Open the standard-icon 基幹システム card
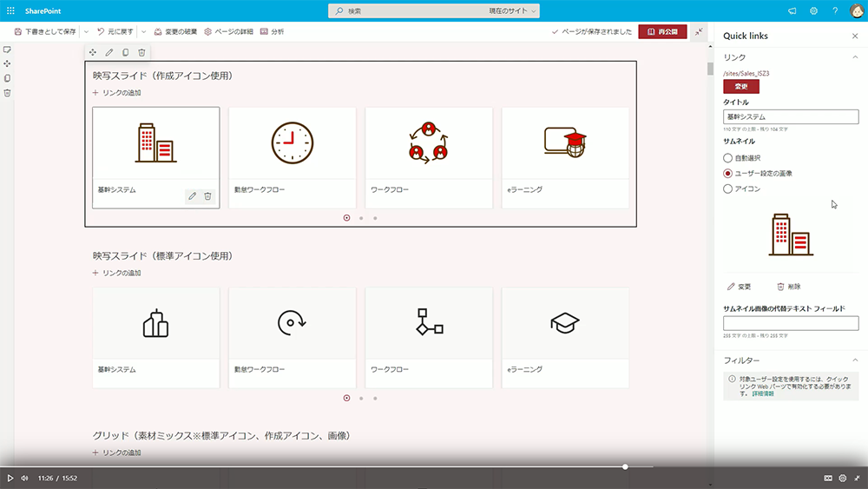 pyautogui.click(x=156, y=338)
